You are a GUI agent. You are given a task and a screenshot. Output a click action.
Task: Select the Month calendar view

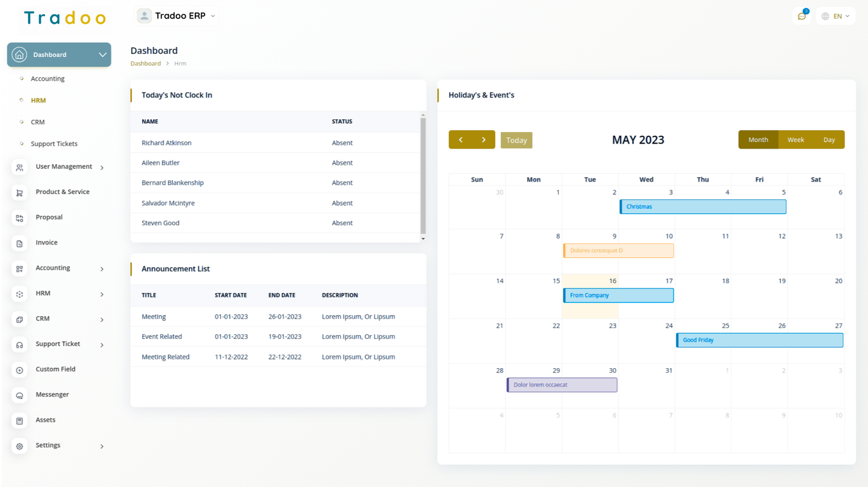758,140
